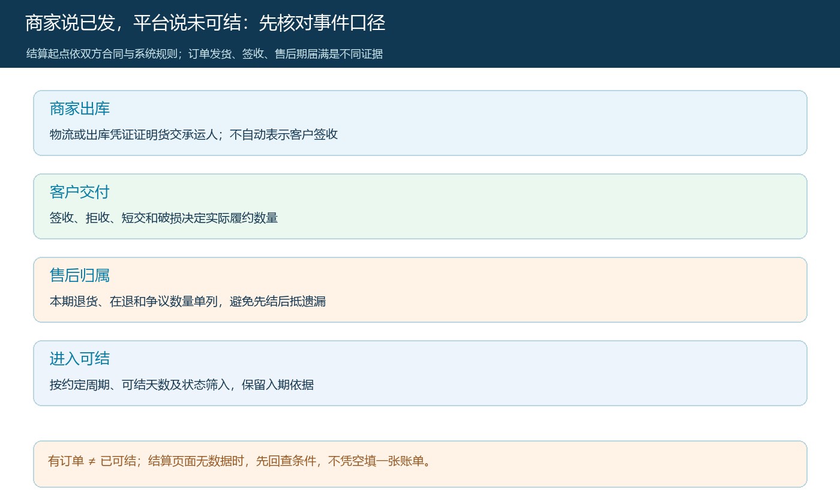
Task: Click the text '物流或出库凭证证明货交承运人；不自动表示客户签收'
Action: click(194, 134)
